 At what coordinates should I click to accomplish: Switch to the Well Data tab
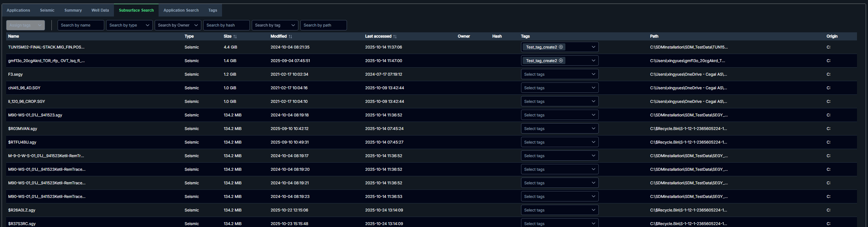click(100, 10)
